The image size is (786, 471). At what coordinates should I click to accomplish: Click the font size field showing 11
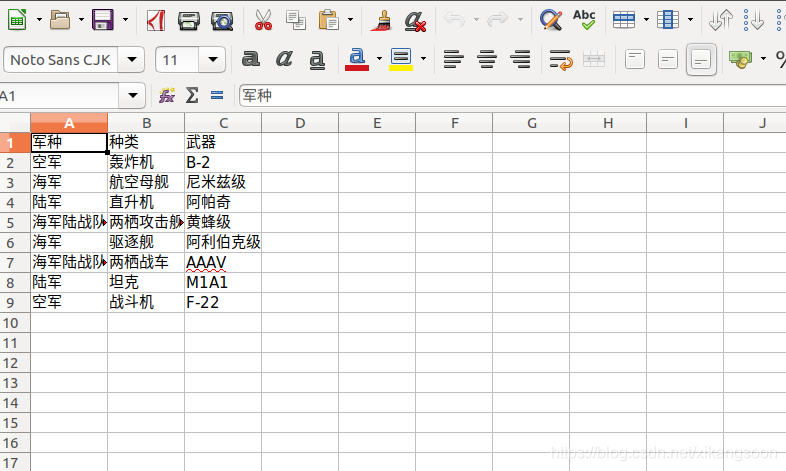pyautogui.click(x=177, y=60)
